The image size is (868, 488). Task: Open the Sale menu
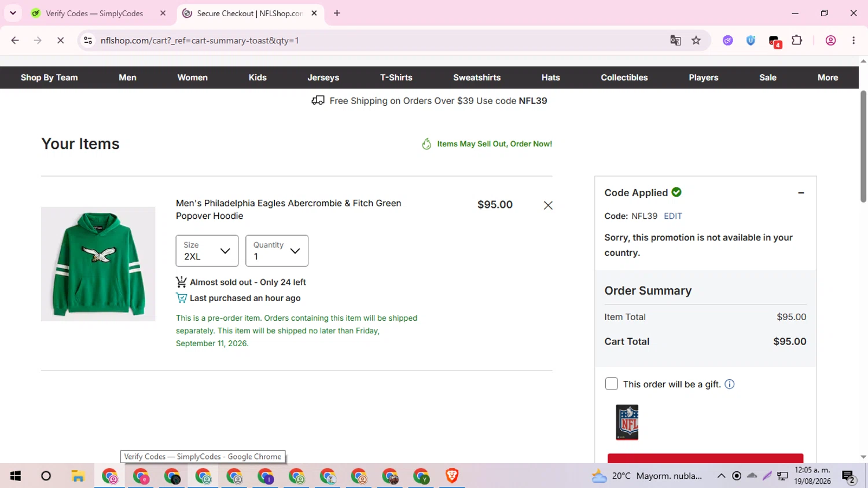(768, 78)
